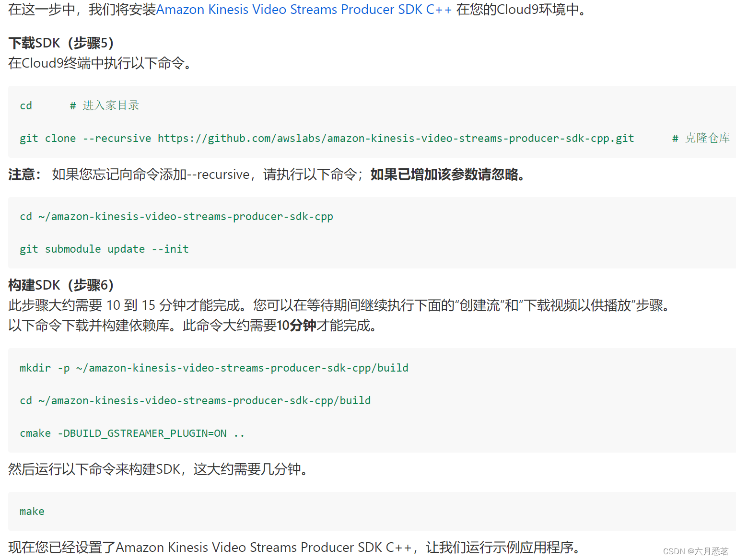
Task: Click the 'mkdir -p' build directory command
Action: point(214,368)
